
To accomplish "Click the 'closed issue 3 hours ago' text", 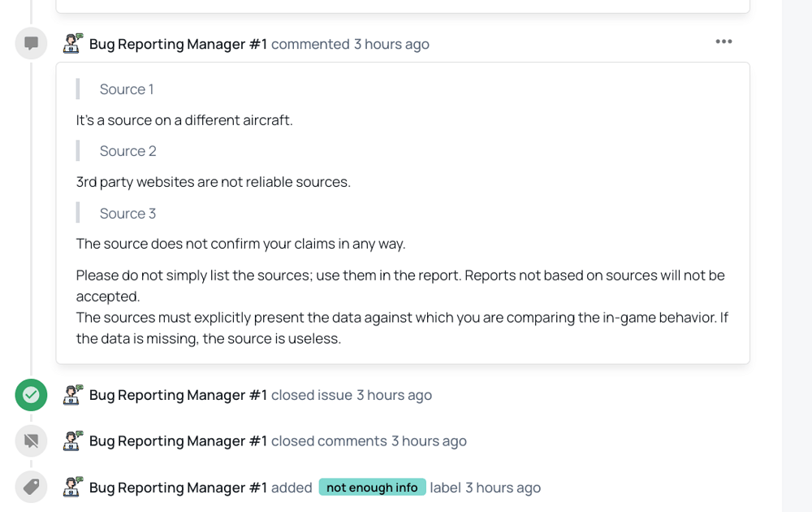I will tap(352, 395).
